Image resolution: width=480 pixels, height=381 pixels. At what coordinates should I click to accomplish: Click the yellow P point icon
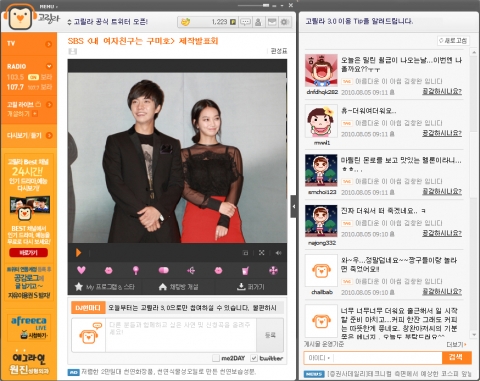tap(233, 22)
